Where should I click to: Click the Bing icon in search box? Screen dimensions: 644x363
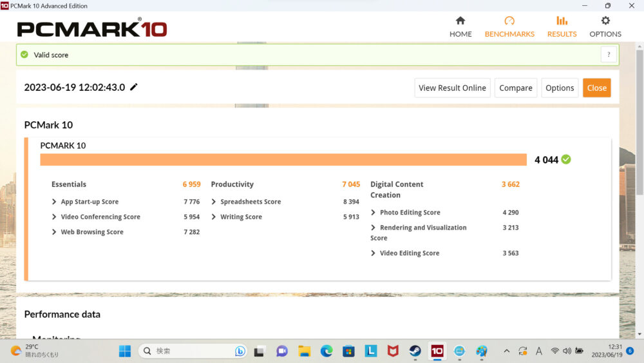(240, 351)
